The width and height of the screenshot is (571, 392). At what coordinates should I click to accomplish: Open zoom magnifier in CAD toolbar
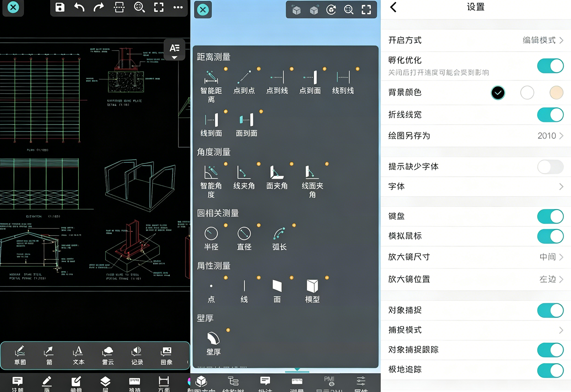(x=139, y=7)
